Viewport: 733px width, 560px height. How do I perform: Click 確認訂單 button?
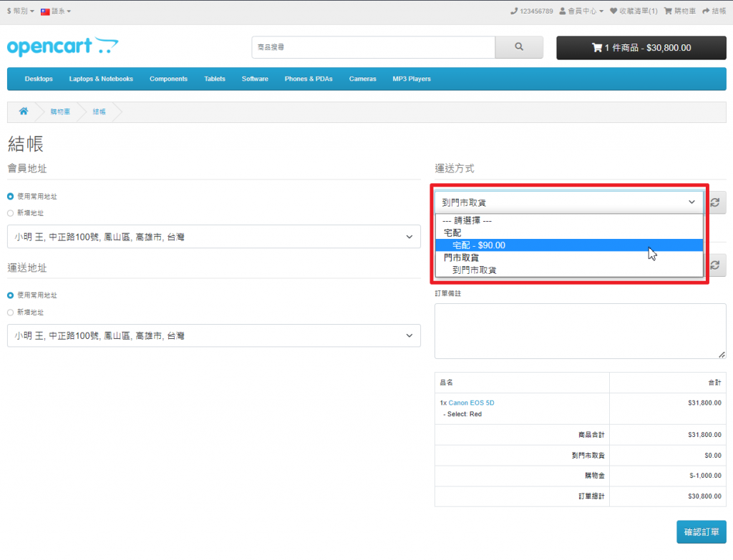702,531
